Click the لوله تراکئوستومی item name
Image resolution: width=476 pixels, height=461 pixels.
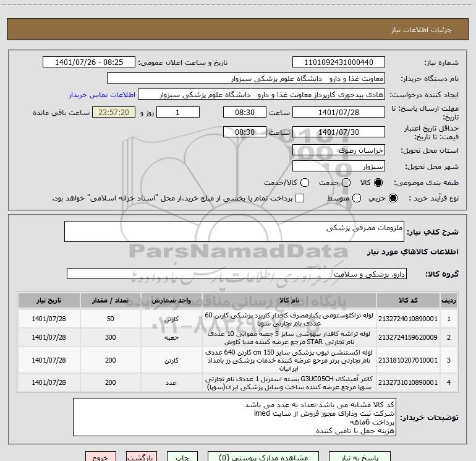[x=289, y=319]
